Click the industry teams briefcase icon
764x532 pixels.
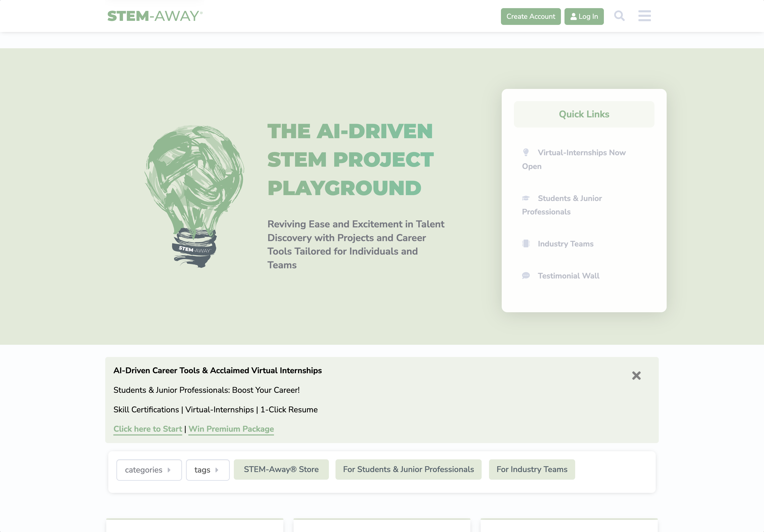point(525,243)
